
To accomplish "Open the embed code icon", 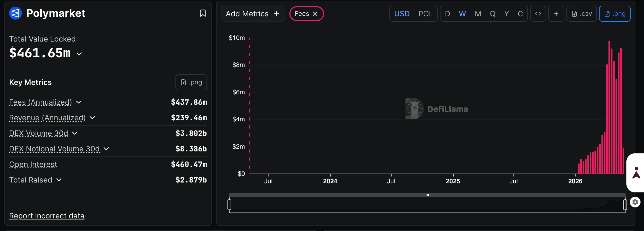I will pyautogui.click(x=538, y=14).
